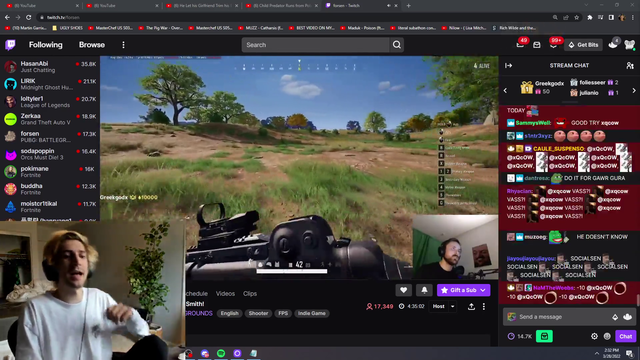Open chat settings gear

[x=594, y=336]
